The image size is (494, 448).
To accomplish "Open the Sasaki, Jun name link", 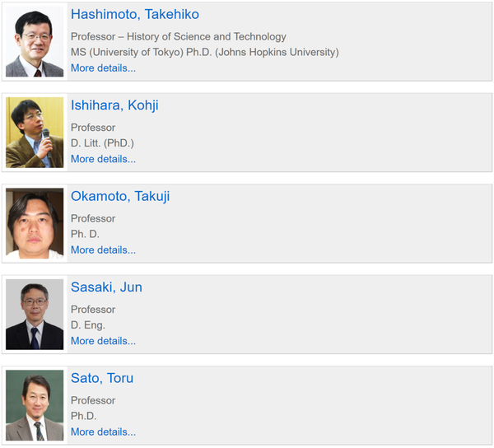I will tap(106, 287).
